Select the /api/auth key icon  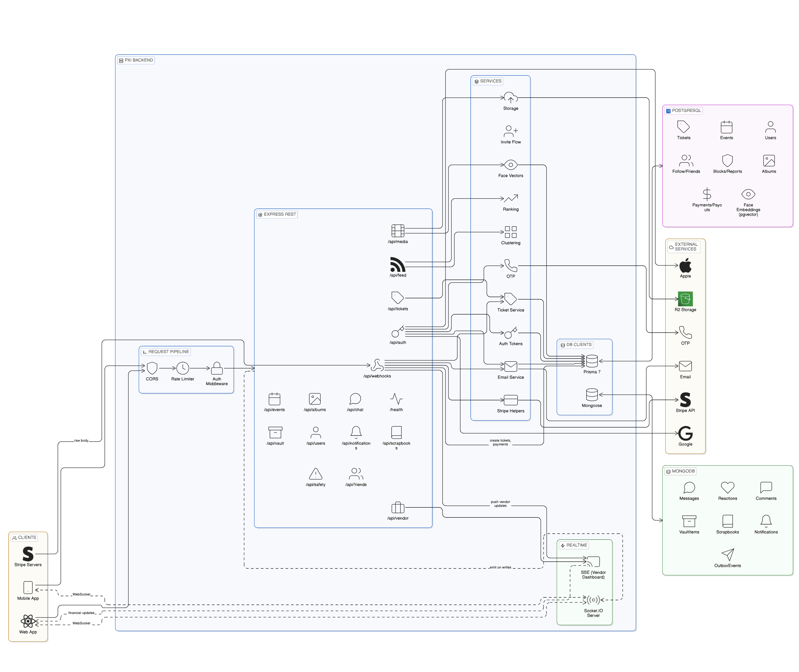(398, 332)
